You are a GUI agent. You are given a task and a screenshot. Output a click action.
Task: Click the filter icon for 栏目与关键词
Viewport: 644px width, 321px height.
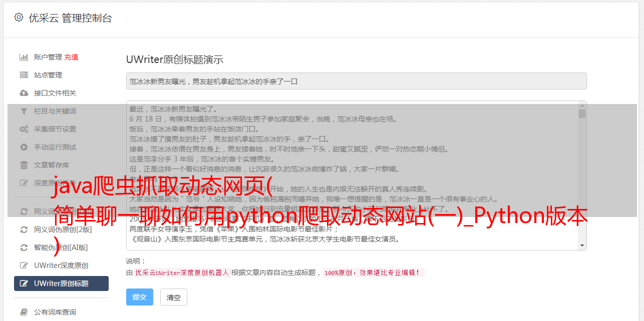pyautogui.click(x=24, y=111)
